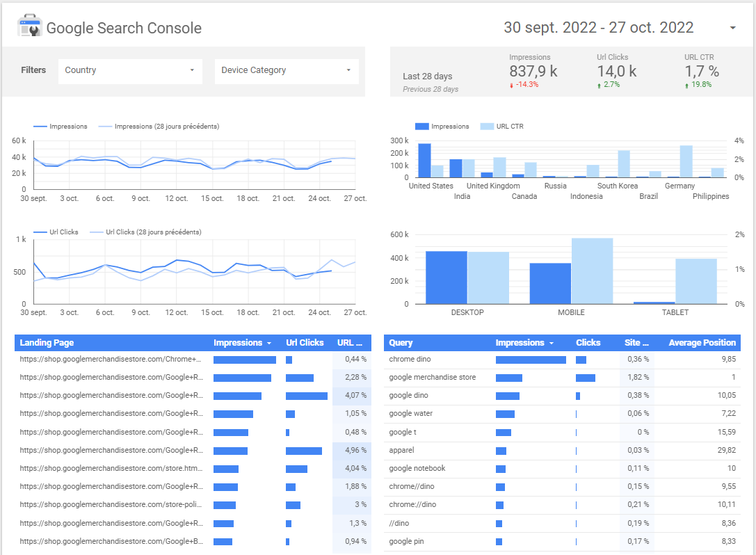The height and width of the screenshot is (555, 756).
Task: Click the green up arrow under URL CTR scorecard
Action: tap(687, 86)
